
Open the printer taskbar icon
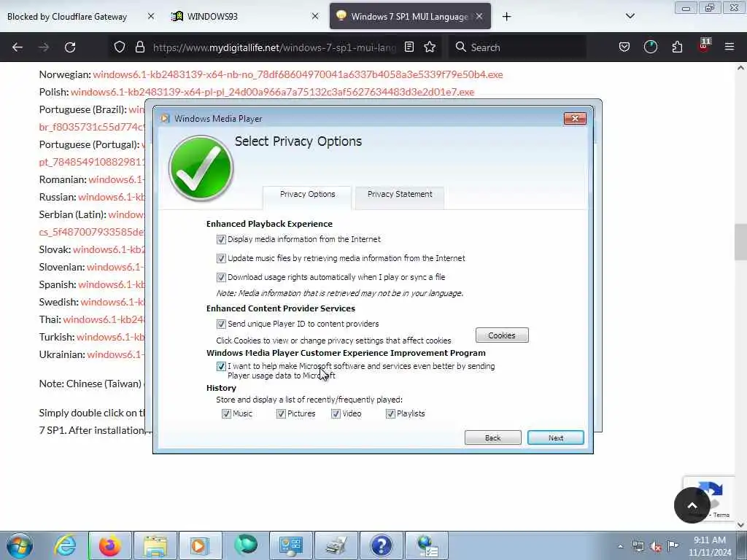(x=336, y=545)
